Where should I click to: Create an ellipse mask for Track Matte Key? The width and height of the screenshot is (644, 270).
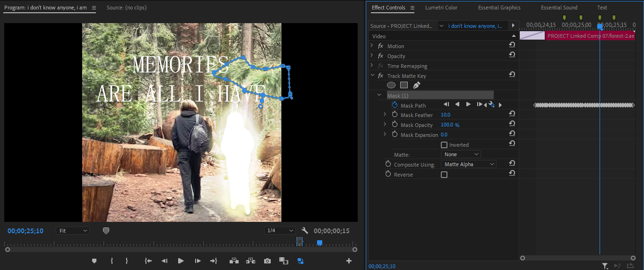(x=391, y=85)
